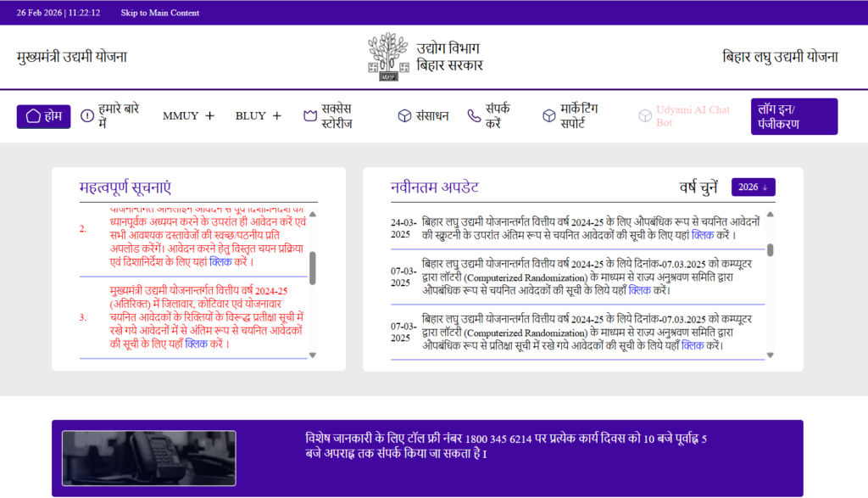
Task: Click the crown icon for सक्सेस स्टोरीज
Action: 309,116
